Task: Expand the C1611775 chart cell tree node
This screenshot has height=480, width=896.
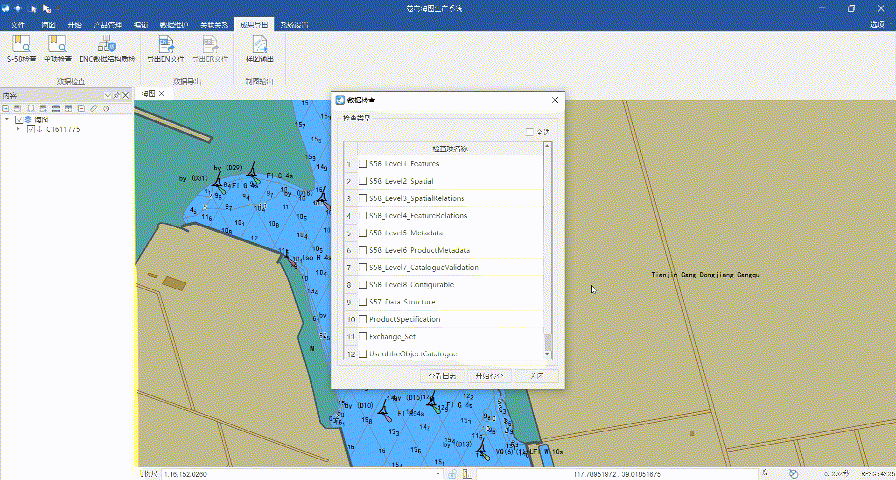Action: pos(18,129)
